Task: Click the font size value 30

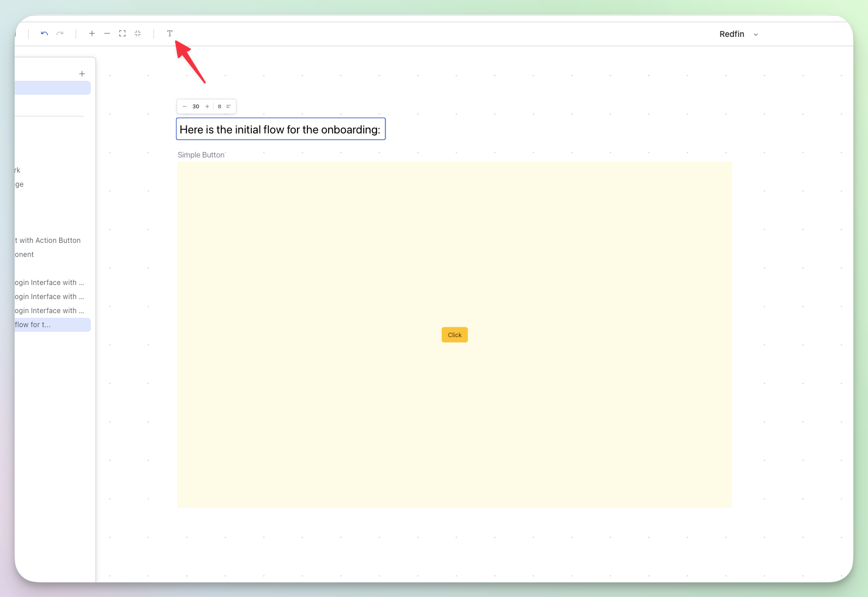Action: [196, 107]
